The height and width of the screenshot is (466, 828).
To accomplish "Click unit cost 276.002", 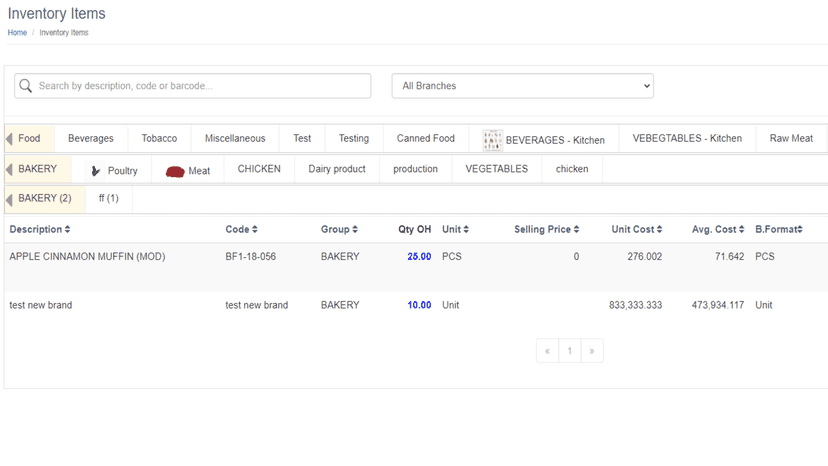I will coord(644,257).
